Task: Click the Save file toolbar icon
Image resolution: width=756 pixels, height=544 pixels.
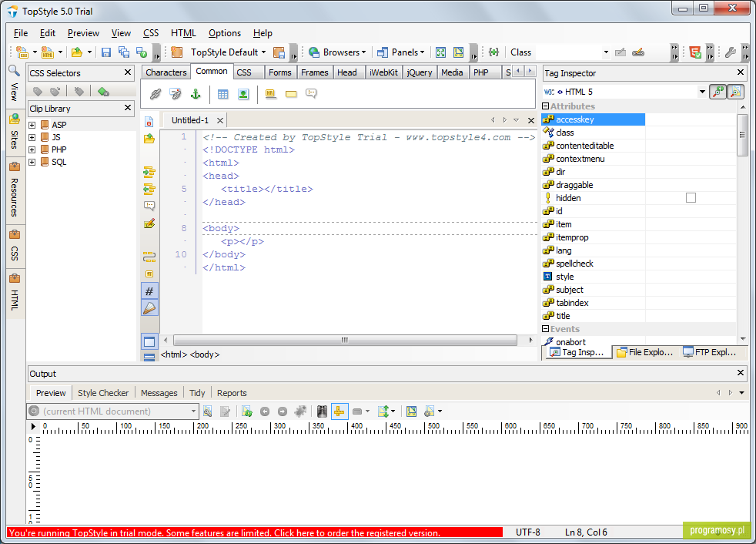Action: point(106,52)
